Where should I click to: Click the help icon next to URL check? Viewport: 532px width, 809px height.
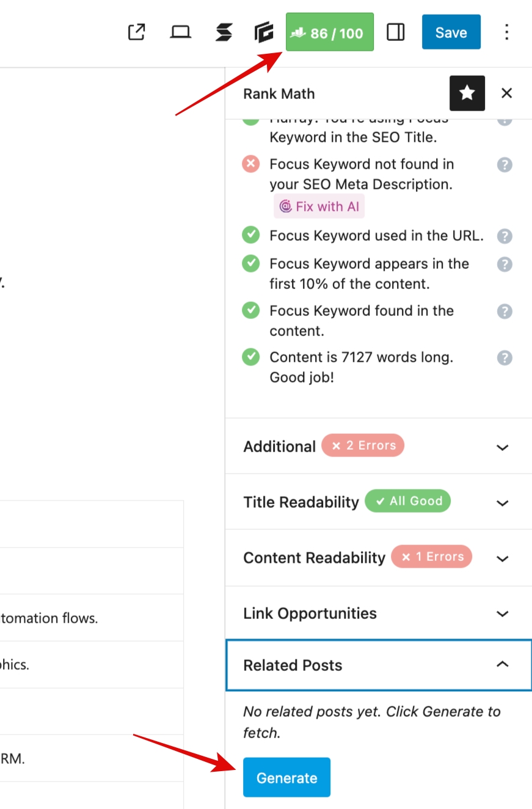point(505,236)
